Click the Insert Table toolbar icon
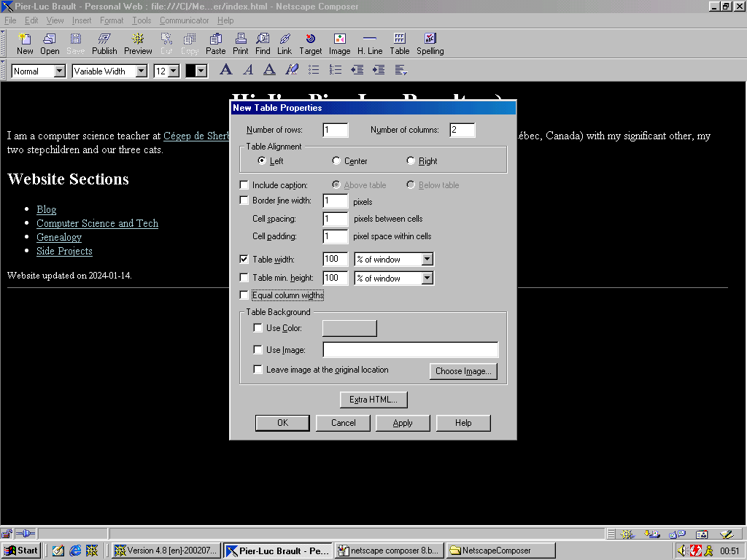Screen dimensions: 747x560 click(x=399, y=44)
